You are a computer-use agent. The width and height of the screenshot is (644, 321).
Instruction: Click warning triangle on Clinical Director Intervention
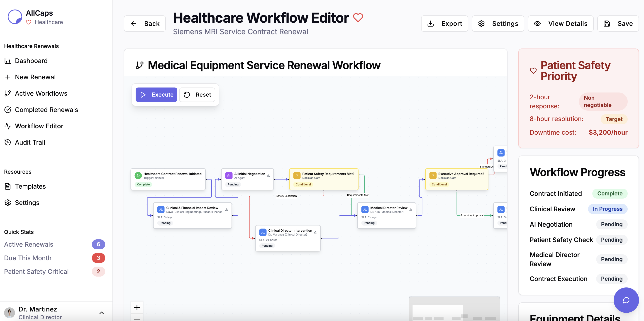(x=315, y=232)
